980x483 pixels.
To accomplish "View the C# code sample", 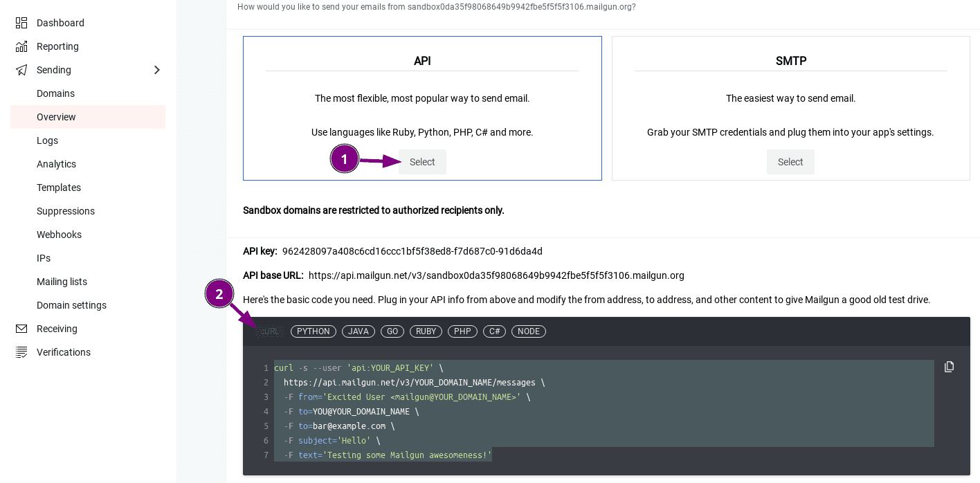I will tap(494, 331).
